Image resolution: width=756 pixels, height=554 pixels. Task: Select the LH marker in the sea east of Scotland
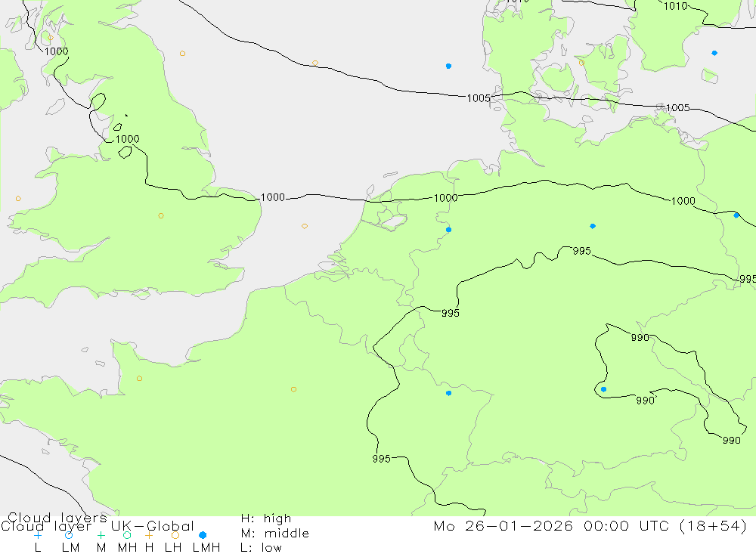tap(182, 54)
